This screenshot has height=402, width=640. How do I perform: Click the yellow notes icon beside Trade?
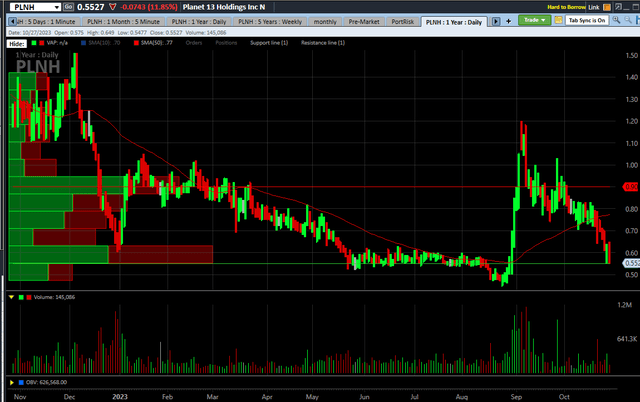point(558,21)
